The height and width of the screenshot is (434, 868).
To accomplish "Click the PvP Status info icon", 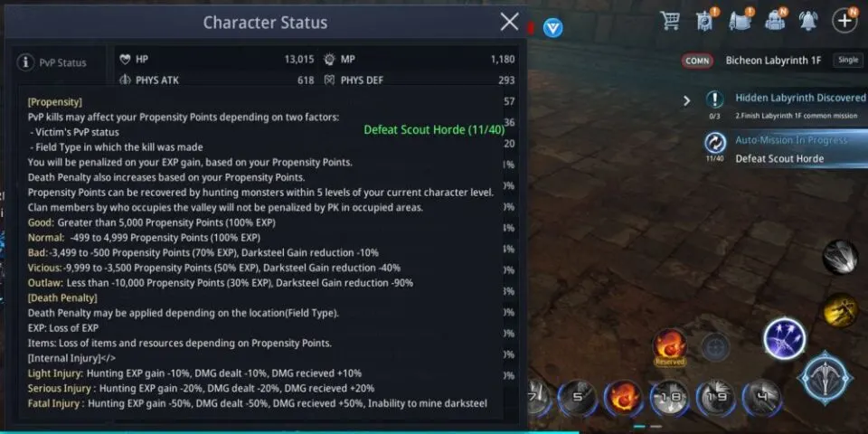I will 25,62.
